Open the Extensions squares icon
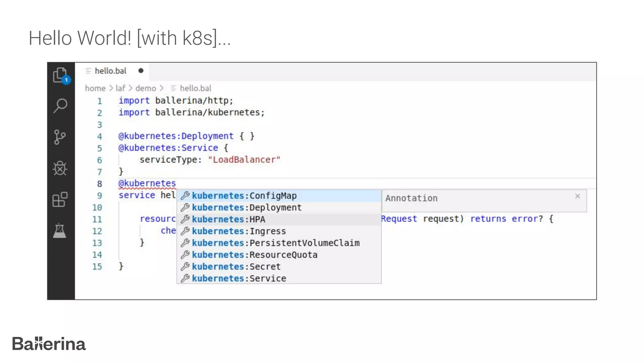The height and width of the screenshot is (362, 644). (x=60, y=200)
